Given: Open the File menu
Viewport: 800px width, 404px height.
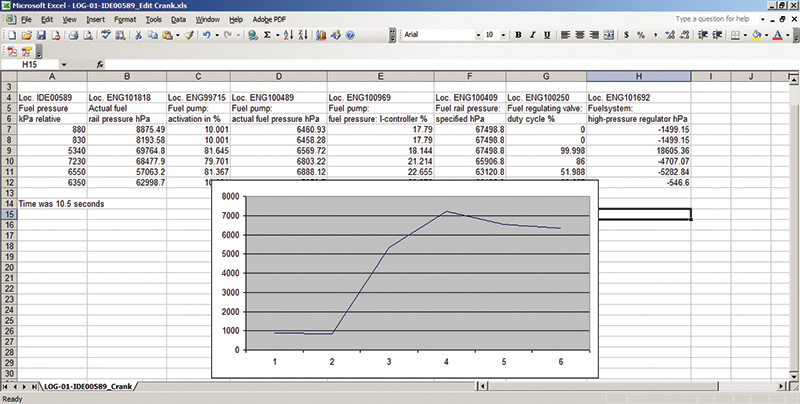Looking at the screenshot, I should 27,19.
